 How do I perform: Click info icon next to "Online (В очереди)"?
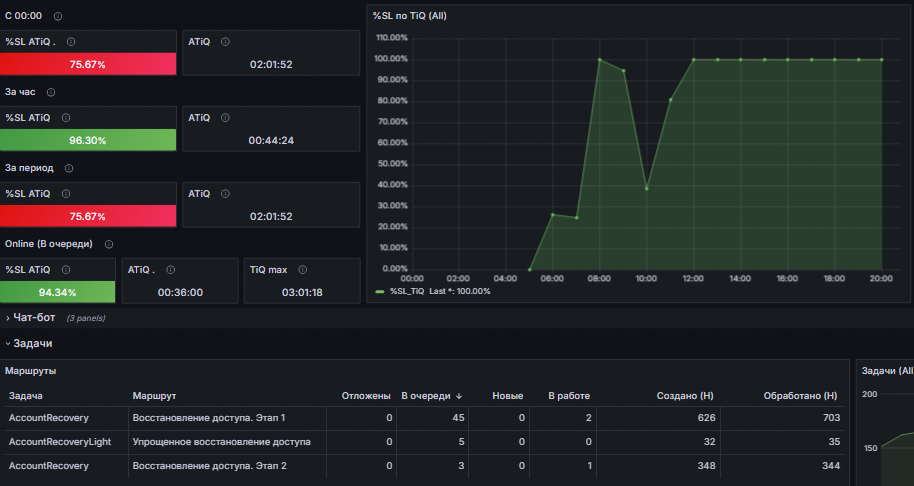tap(109, 244)
